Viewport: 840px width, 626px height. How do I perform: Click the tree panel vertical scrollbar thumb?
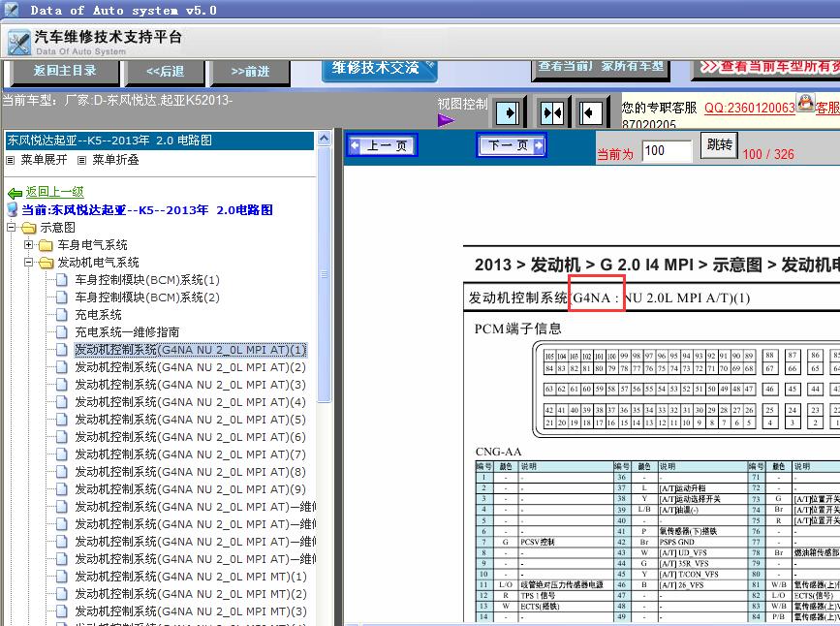point(324,274)
